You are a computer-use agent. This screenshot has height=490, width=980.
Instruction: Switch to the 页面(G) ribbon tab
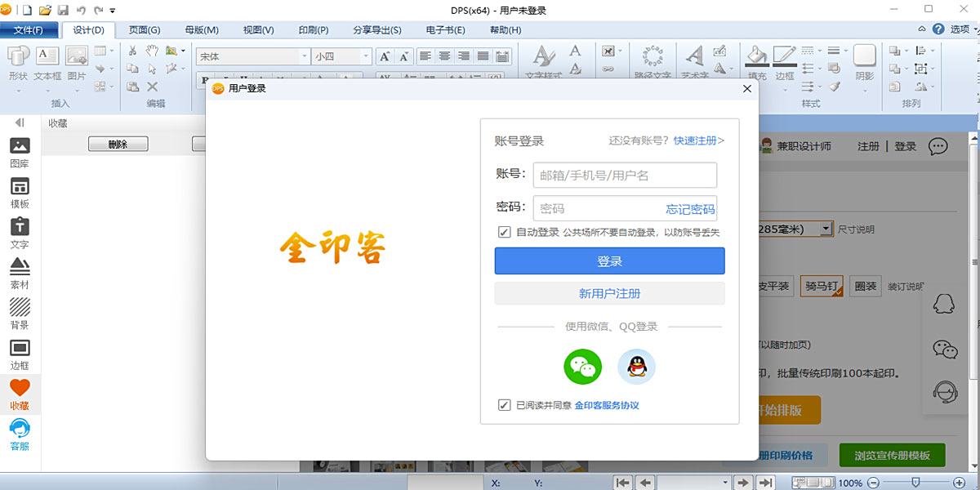tap(145, 30)
